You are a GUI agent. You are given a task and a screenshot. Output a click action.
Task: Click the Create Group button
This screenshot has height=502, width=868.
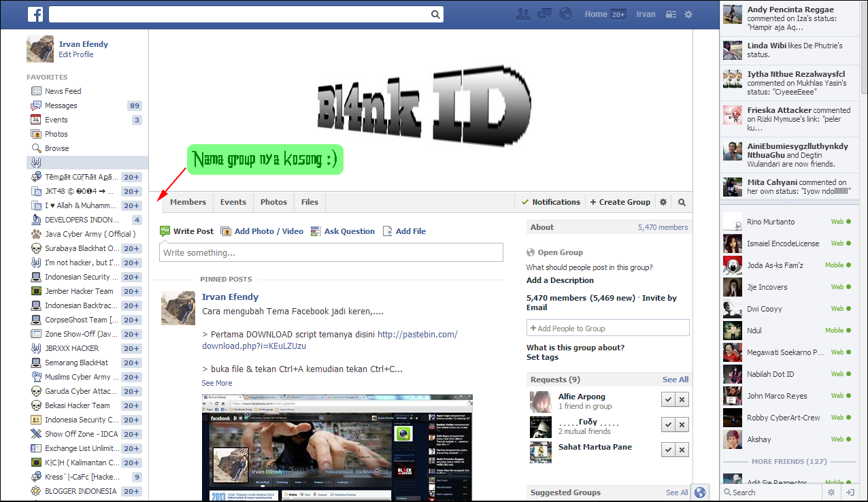click(x=620, y=202)
